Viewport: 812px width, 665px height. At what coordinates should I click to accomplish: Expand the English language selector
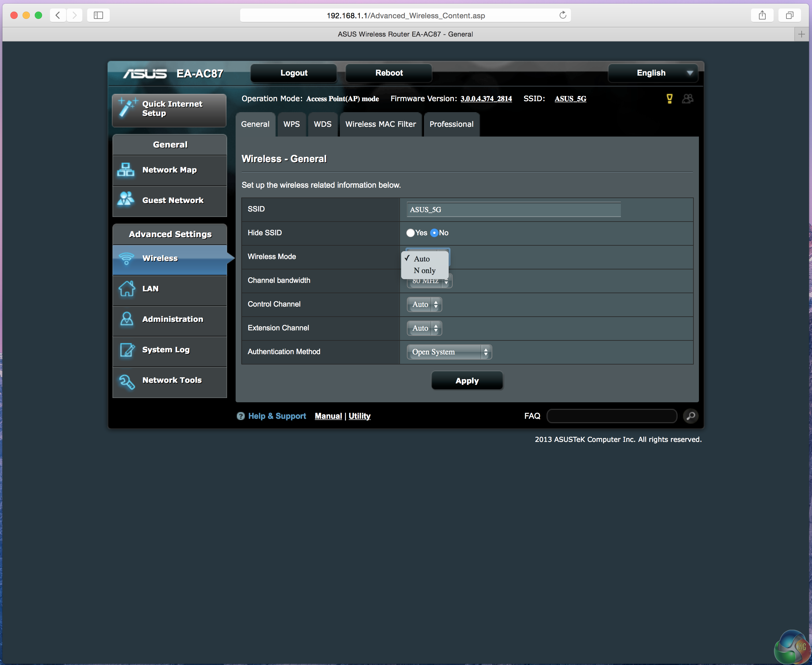click(654, 73)
